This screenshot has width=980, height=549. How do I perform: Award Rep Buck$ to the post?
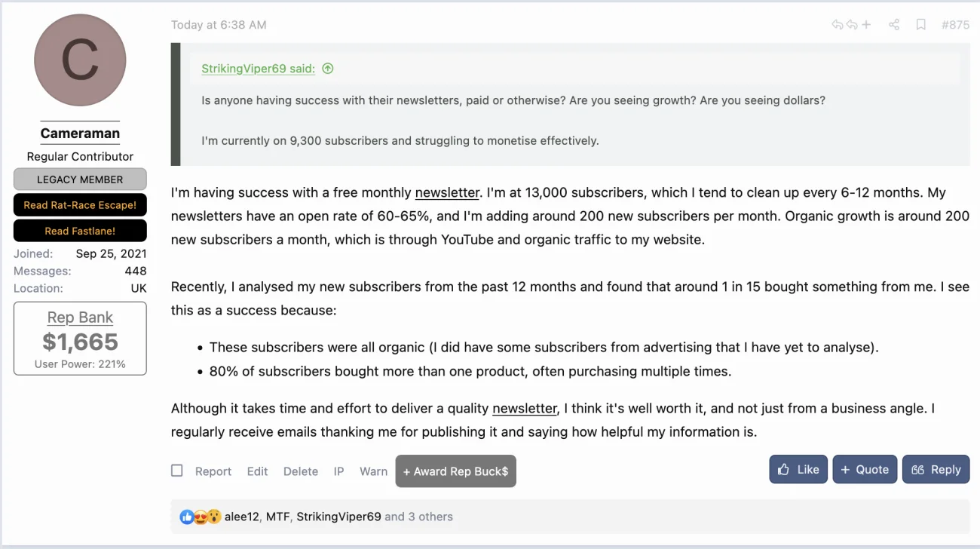click(455, 471)
